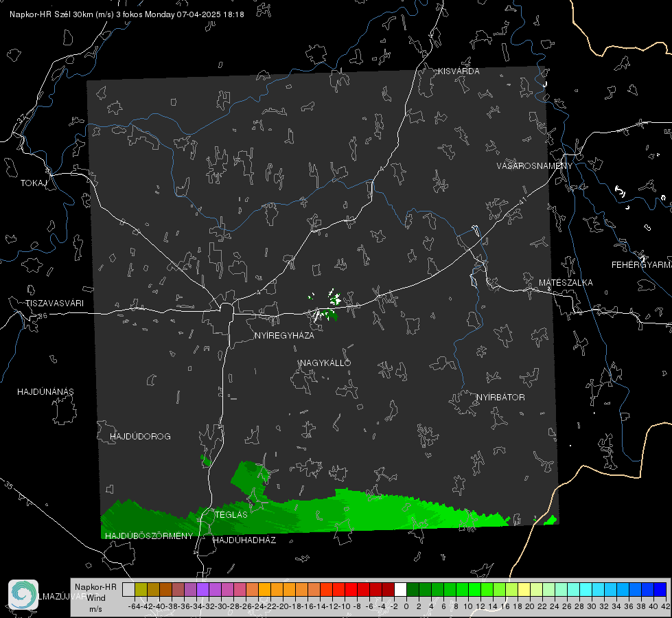Click the 'TISZAVASVÁRI' city label
The height and width of the screenshot is (618, 672).
(54, 304)
